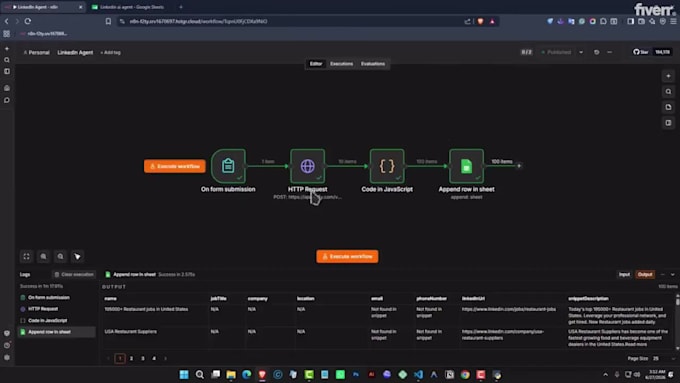Click the plus icon in n8n left sidebar
680x383 pixels.
click(7, 49)
